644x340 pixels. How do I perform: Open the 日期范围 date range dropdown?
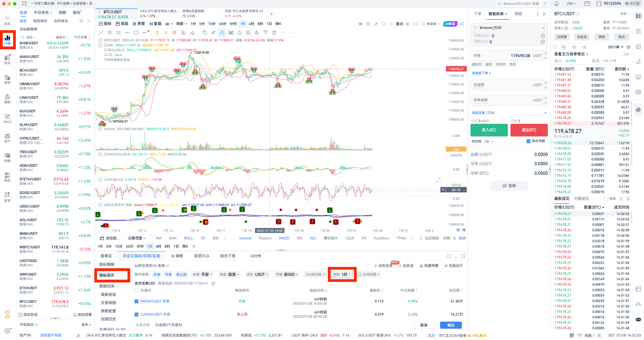pyautogui.click(x=137, y=238)
